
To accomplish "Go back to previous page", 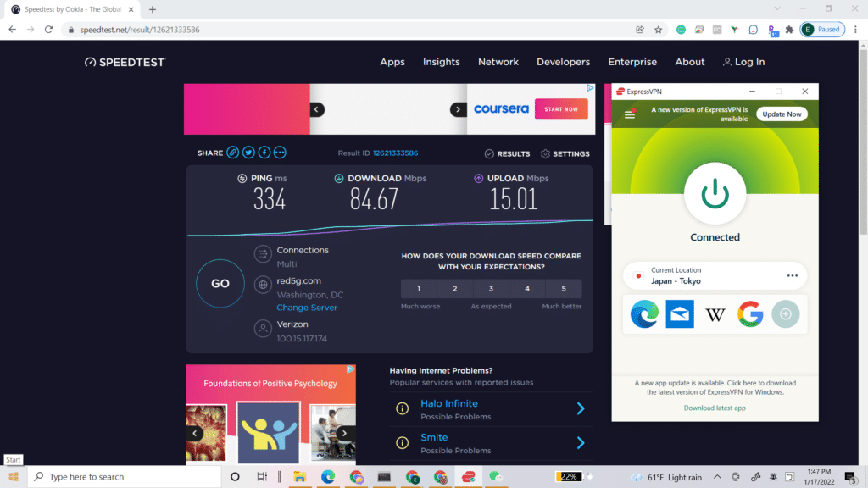I will 13,30.
